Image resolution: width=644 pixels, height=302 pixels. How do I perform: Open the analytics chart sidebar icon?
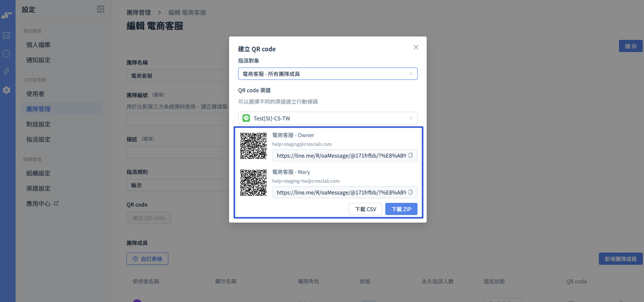[x=6, y=35]
